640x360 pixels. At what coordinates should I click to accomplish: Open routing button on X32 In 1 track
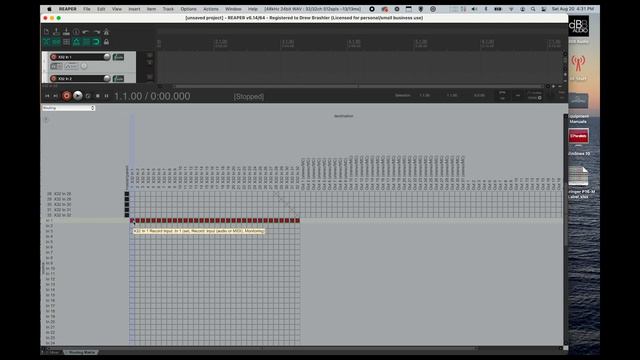118,57
